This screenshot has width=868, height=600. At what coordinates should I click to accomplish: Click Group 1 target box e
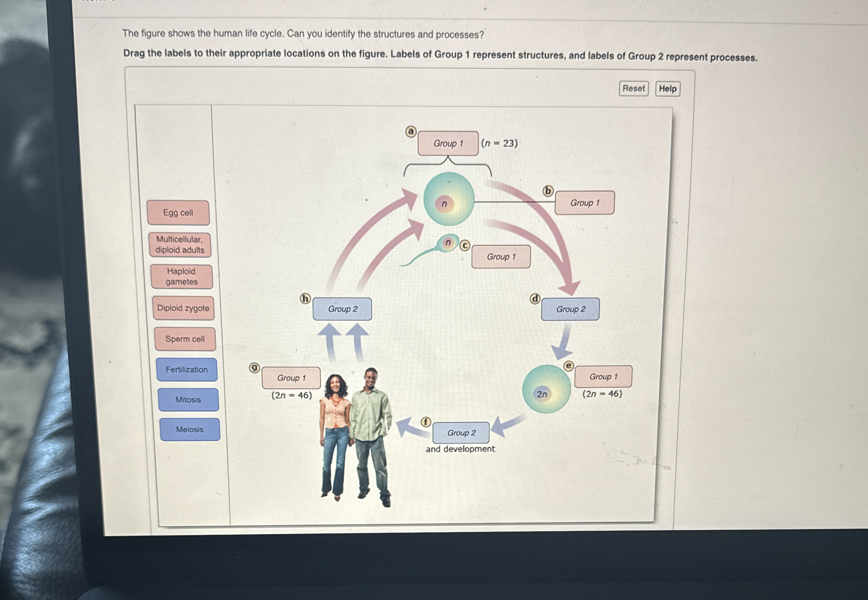[x=603, y=377]
